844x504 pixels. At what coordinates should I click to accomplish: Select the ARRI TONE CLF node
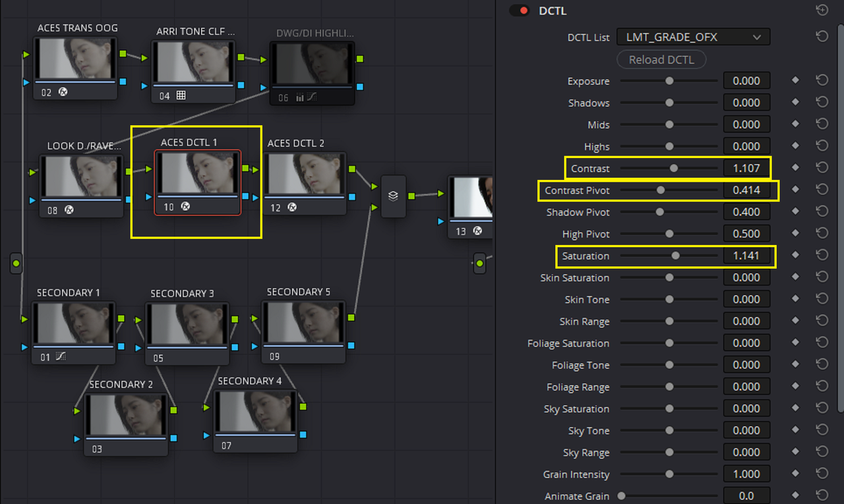click(194, 71)
